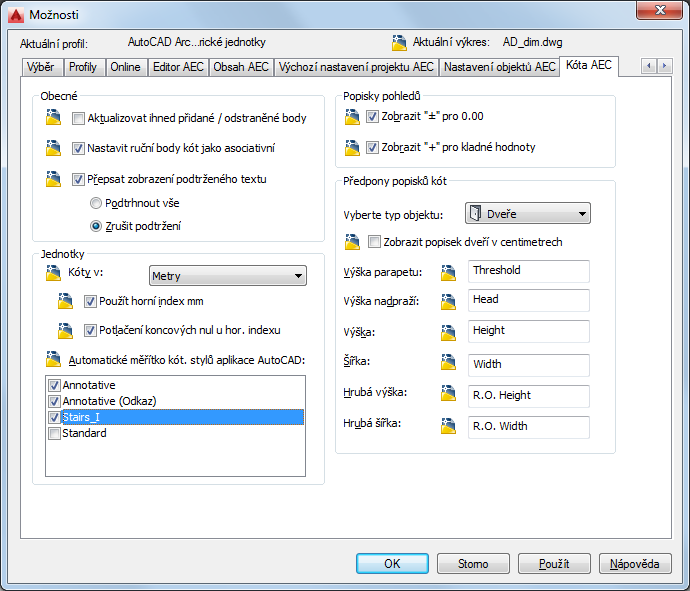
Task: Click drawing icon beside 'Potlačení koncových nul'
Action: [x=65, y=330]
